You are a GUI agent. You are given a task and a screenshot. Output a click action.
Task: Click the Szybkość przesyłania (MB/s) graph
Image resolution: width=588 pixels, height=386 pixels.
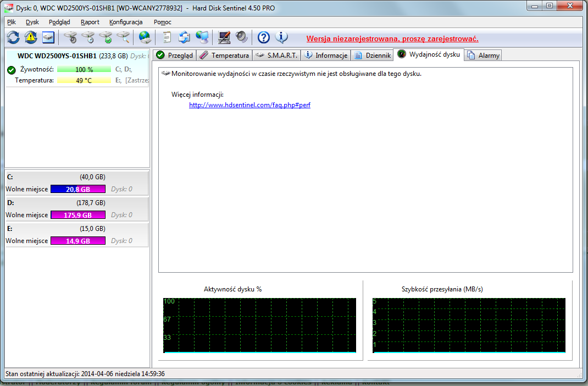coord(469,325)
